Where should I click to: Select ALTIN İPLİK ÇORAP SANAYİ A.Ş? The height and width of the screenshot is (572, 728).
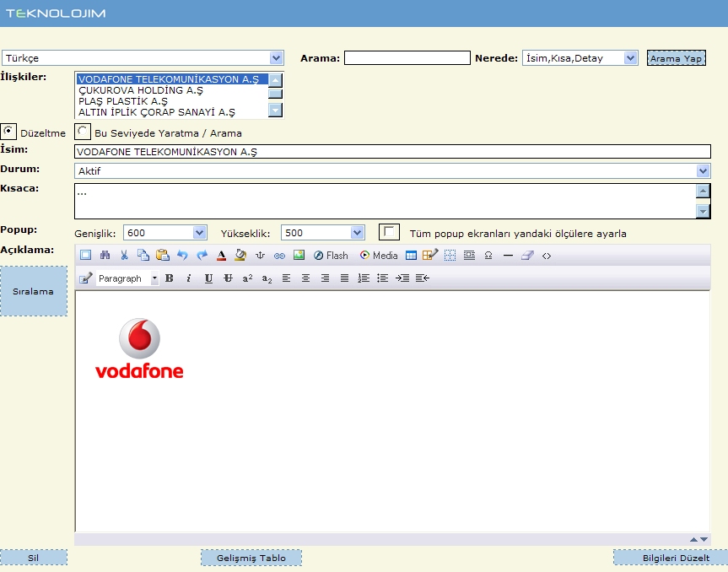click(x=172, y=112)
